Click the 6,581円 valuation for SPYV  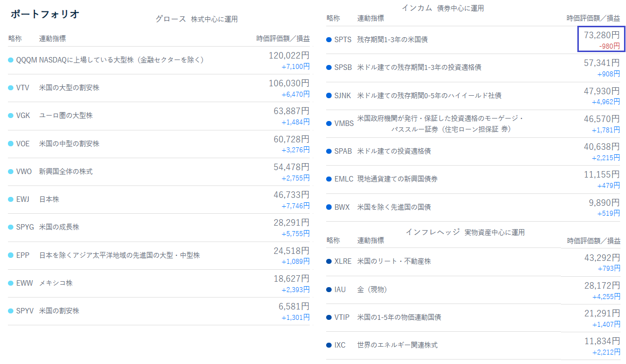click(x=294, y=306)
